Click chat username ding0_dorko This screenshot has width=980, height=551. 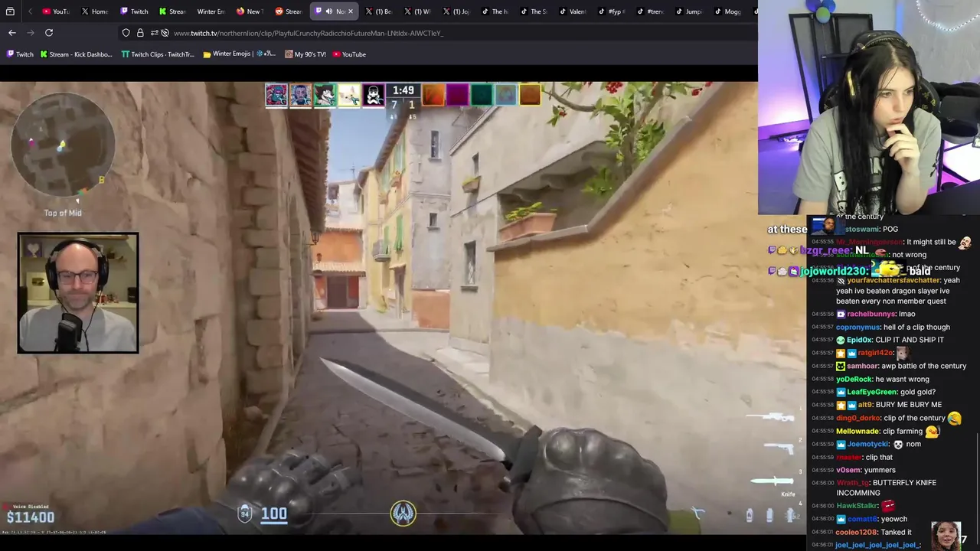(857, 418)
